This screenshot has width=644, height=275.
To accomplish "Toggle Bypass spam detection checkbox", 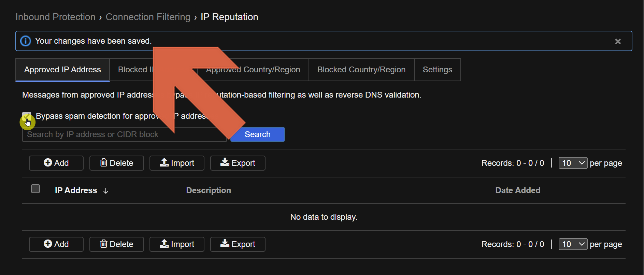I will click(26, 116).
